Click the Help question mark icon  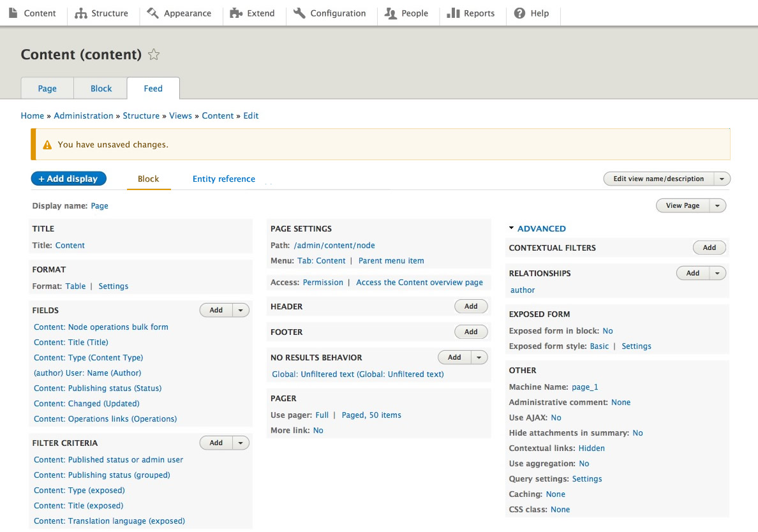click(x=520, y=13)
